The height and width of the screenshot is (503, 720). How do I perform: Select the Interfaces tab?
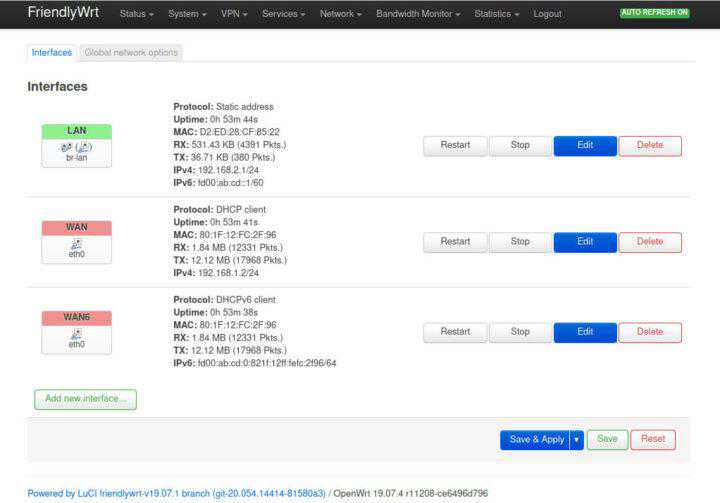pyautogui.click(x=52, y=52)
